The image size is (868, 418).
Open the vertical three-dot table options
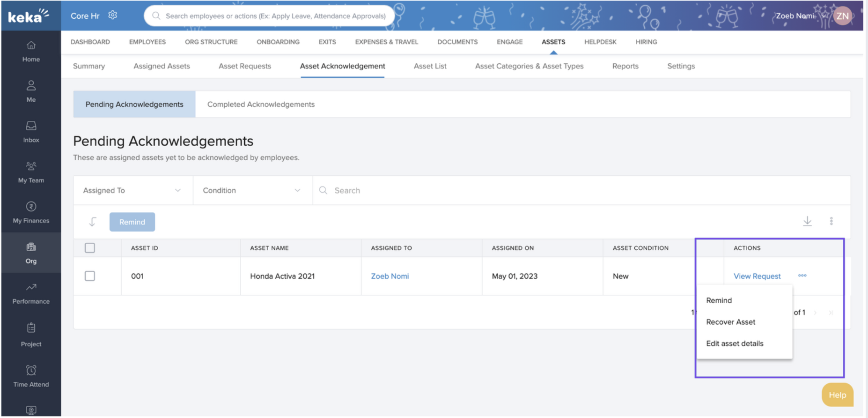point(831,221)
